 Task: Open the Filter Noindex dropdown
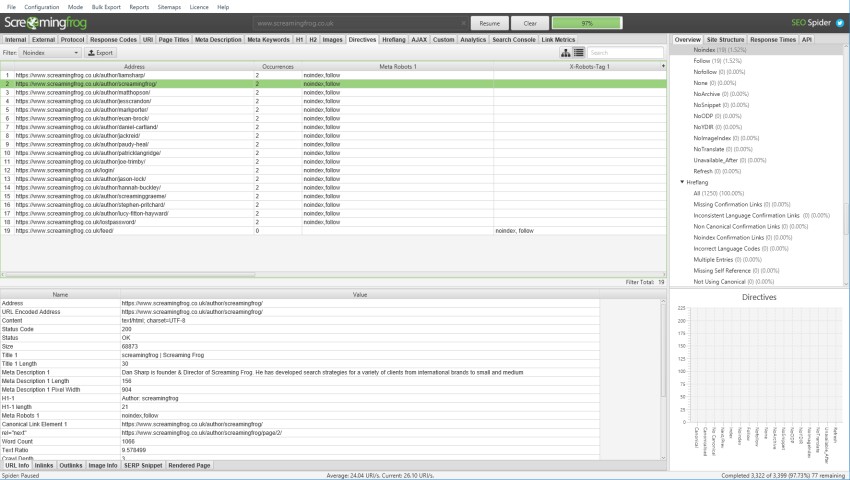(50, 53)
